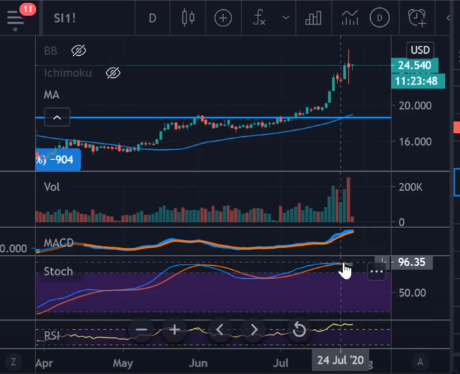
Task: Click the Jun label on time axis
Action: click(x=198, y=363)
